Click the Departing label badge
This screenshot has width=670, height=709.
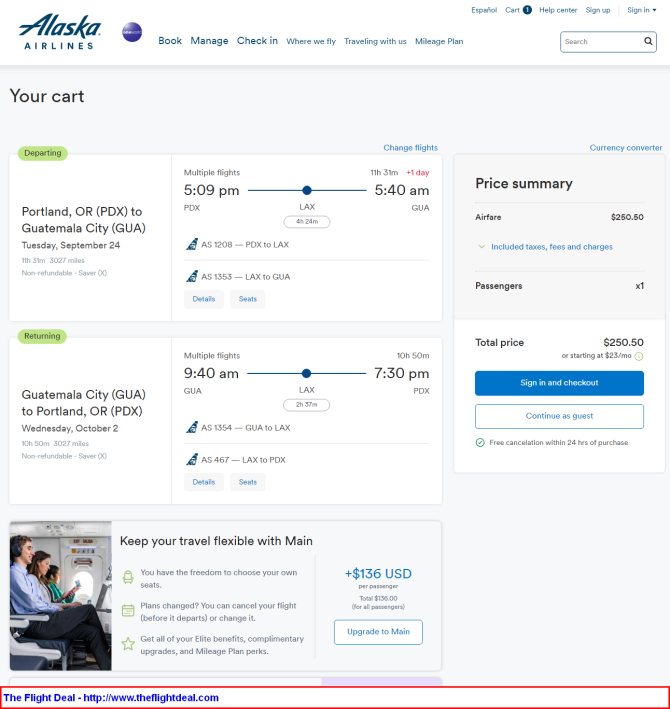[42, 153]
